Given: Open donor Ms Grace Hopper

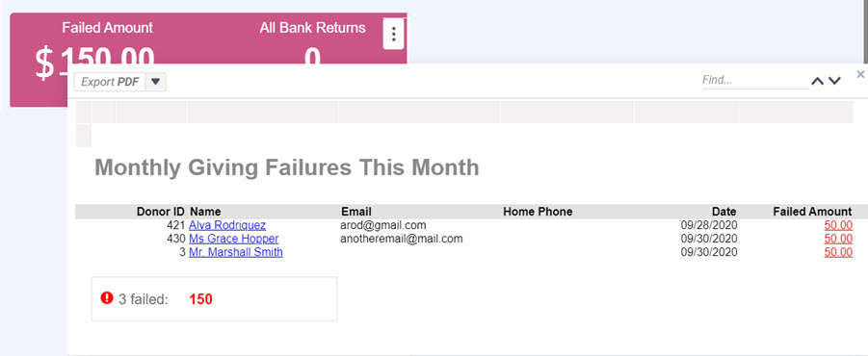Looking at the screenshot, I should (x=233, y=239).
